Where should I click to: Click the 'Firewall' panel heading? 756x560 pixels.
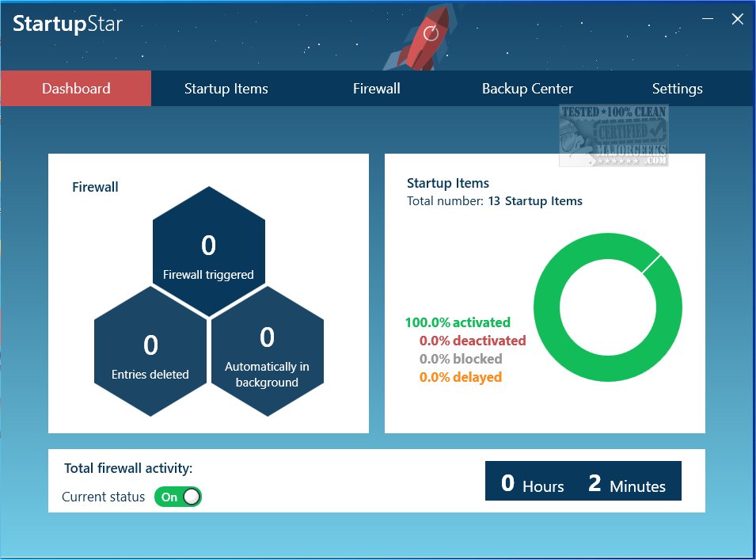click(95, 187)
